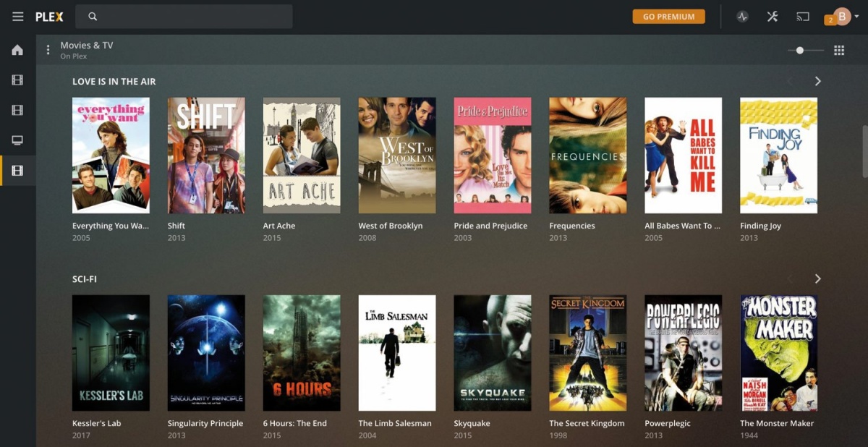Image resolution: width=868 pixels, height=447 pixels.
Task: Go to Home in the sidebar
Action: point(17,50)
